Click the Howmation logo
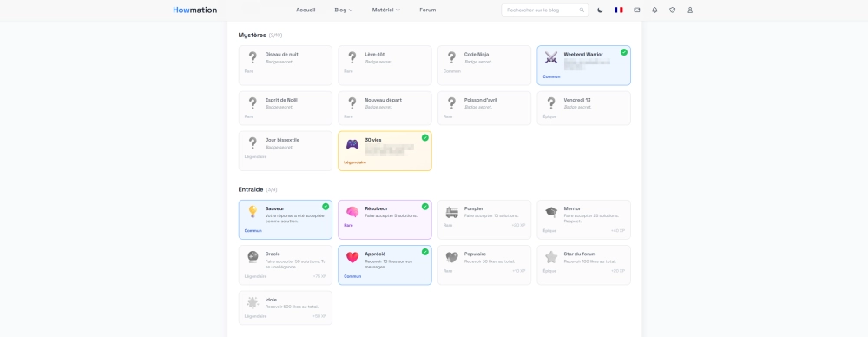This screenshot has height=337, width=868. pos(194,10)
